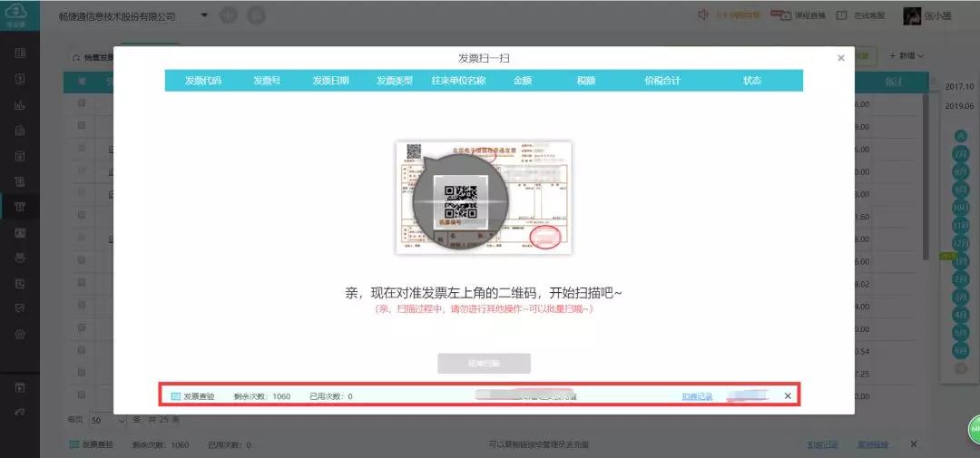980x458 pixels.
Task: Open the settings gear icon in sidebar
Action: (x=20, y=335)
